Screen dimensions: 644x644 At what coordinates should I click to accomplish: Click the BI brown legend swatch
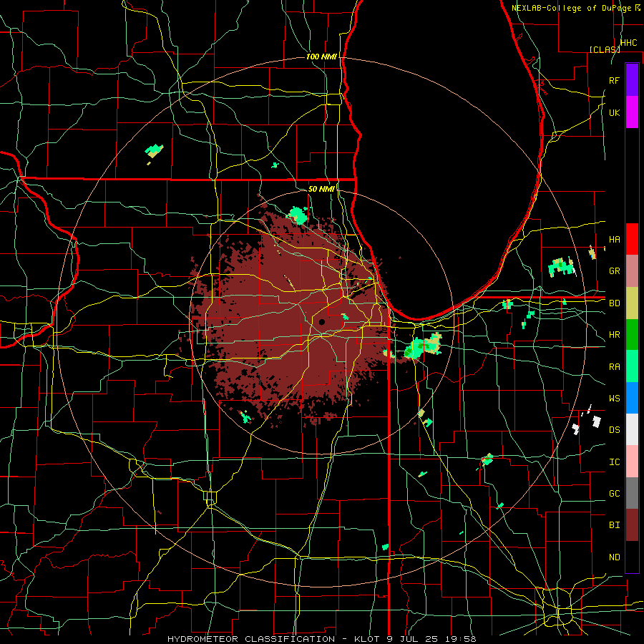pyautogui.click(x=632, y=525)
